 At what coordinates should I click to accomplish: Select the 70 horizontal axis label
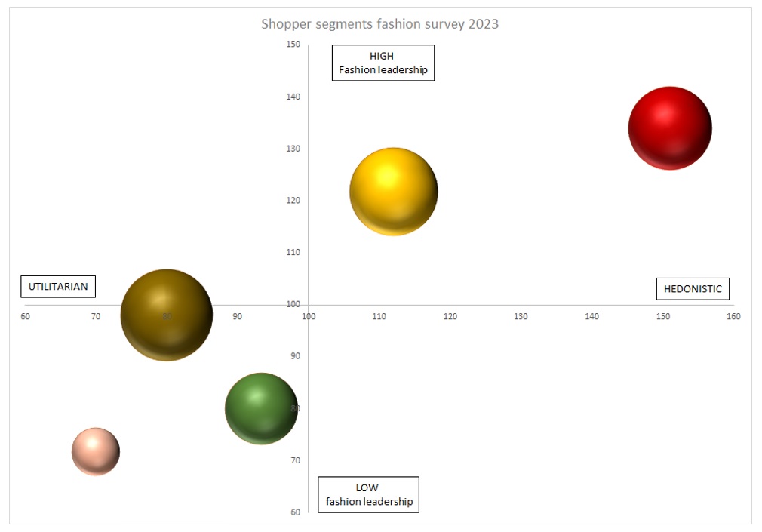pos(96,317)
